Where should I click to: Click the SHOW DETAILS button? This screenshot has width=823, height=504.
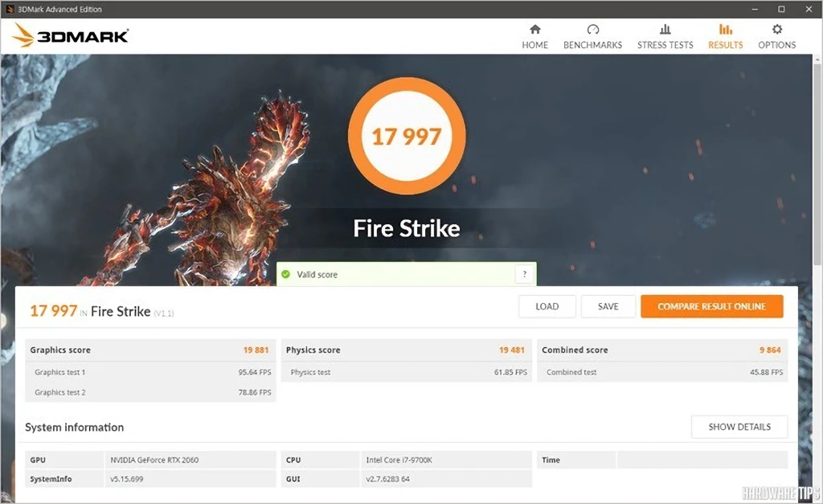pyautogui.click(x=739, y=427)
